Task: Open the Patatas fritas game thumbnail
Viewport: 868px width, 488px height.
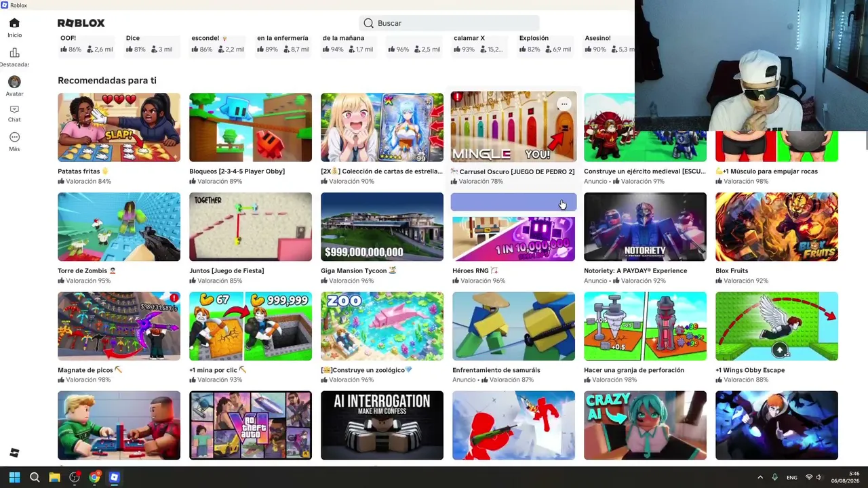Action: pos(119,127)
